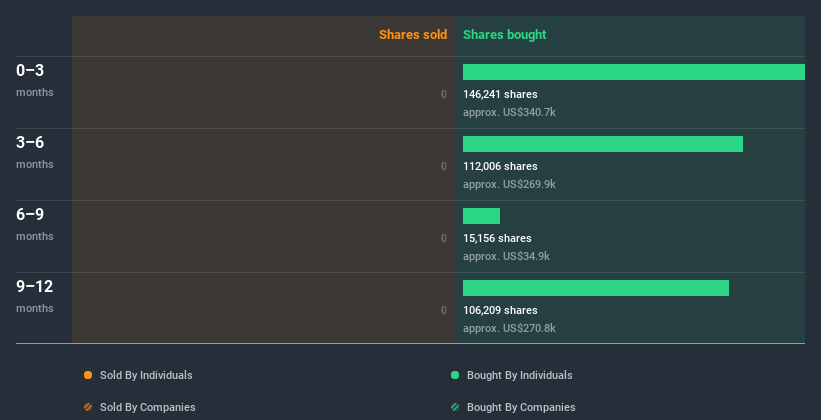Click the 3–6 months row label
The height and width of the screenshot is (420, 821).
[x=35, y=152]
